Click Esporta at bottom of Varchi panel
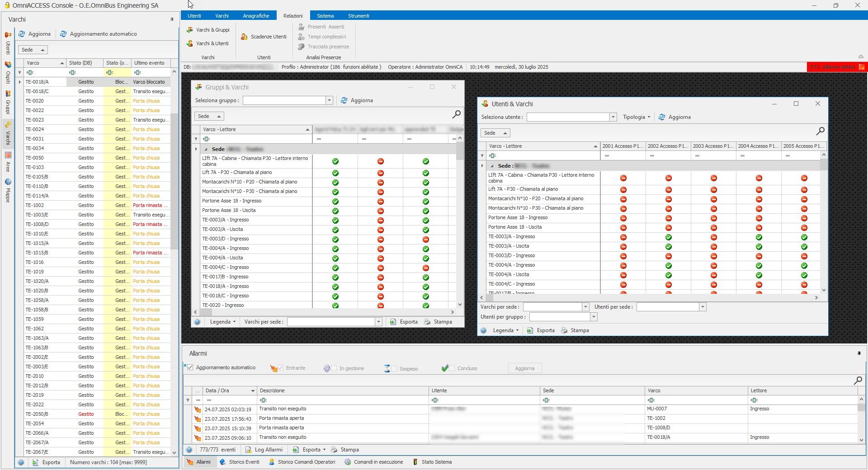 coord(46,462)
